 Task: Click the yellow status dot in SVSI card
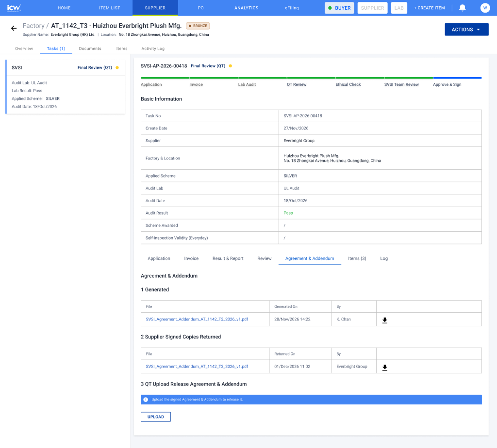[x=117, y=67]
